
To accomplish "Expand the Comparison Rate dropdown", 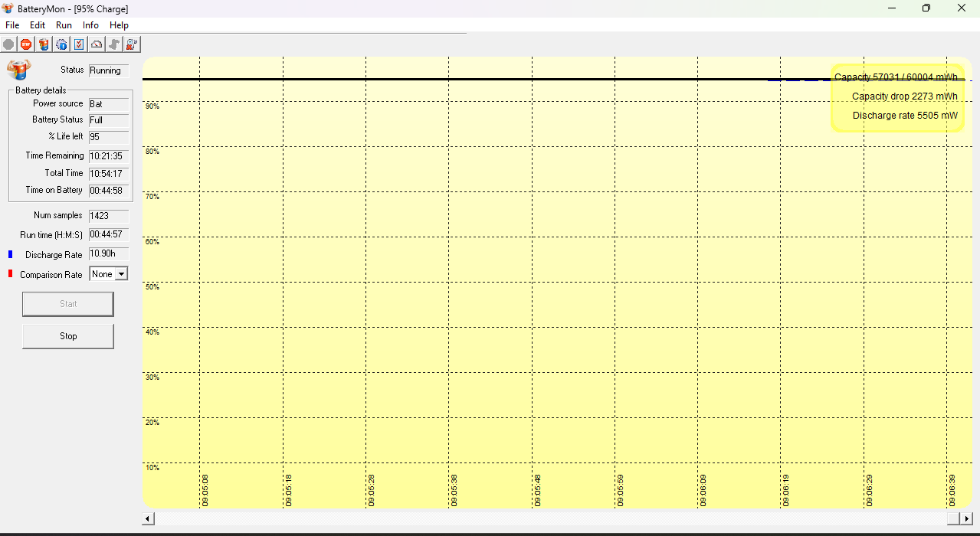I will click(121, 274).
